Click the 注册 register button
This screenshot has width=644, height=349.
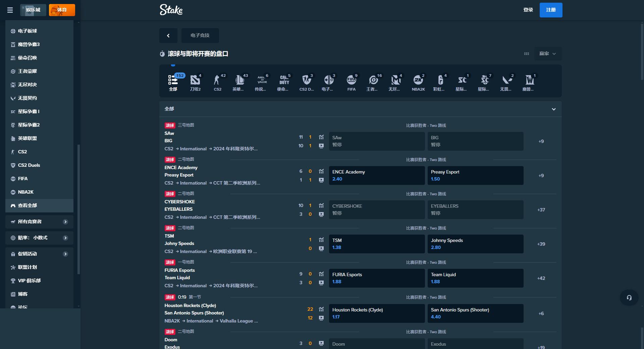[551, 10]
